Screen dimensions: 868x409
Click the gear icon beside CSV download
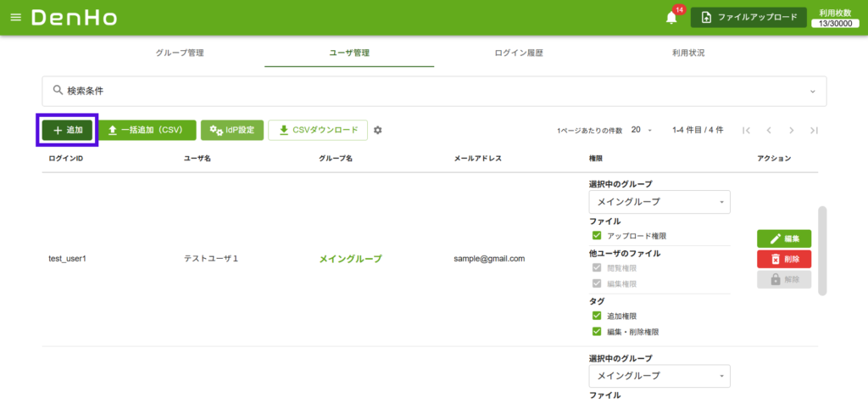pyautogui.click(x=378, y=130)
